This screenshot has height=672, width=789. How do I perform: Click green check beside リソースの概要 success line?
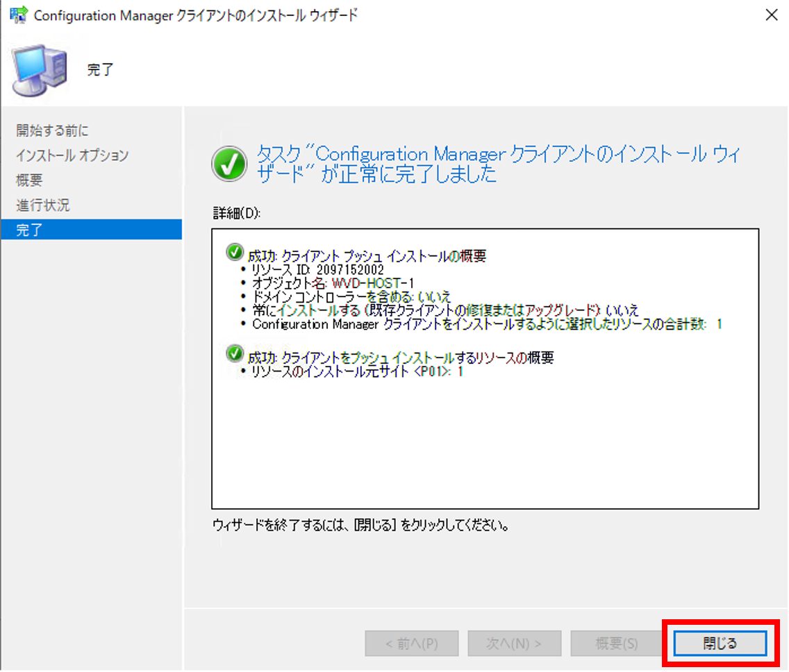click(235, 353)
